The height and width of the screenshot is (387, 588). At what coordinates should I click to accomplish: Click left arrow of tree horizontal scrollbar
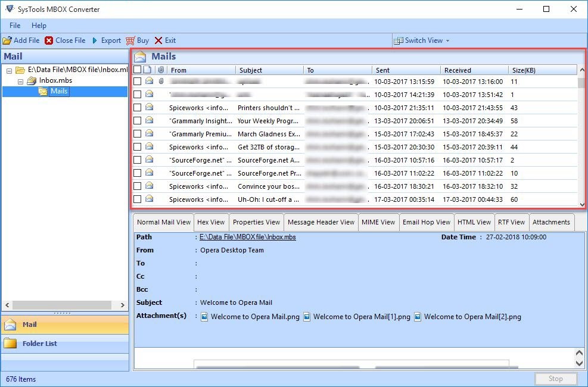(8, 305)
